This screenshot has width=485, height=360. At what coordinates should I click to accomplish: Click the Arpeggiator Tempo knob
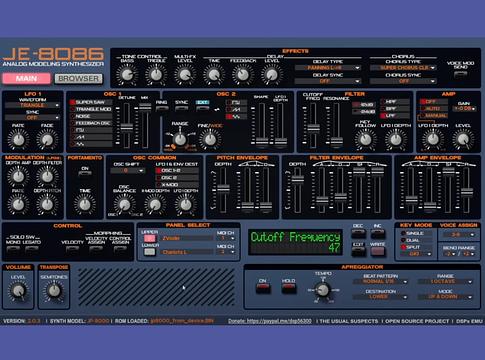(322, 290)
